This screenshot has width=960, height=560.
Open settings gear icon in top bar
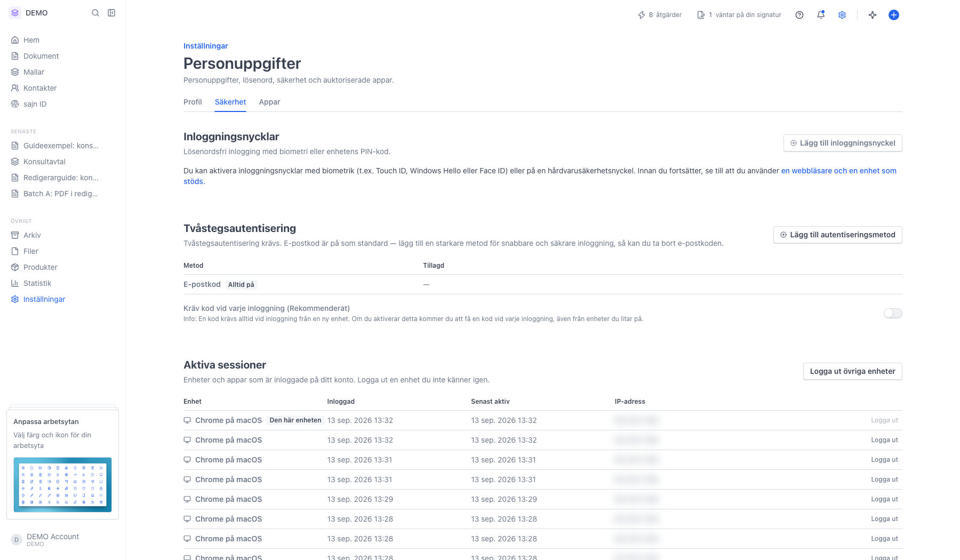click(842, 15)
